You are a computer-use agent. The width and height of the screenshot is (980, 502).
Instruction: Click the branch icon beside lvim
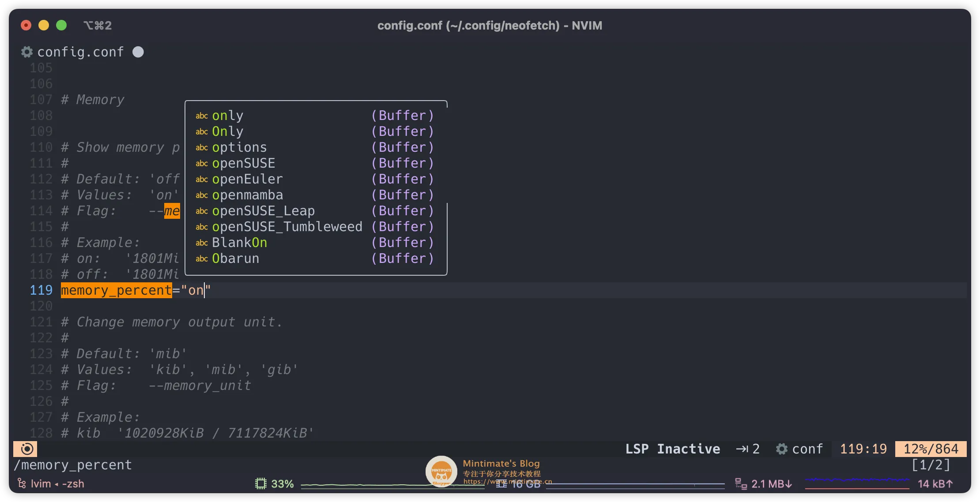coord(21,484)
